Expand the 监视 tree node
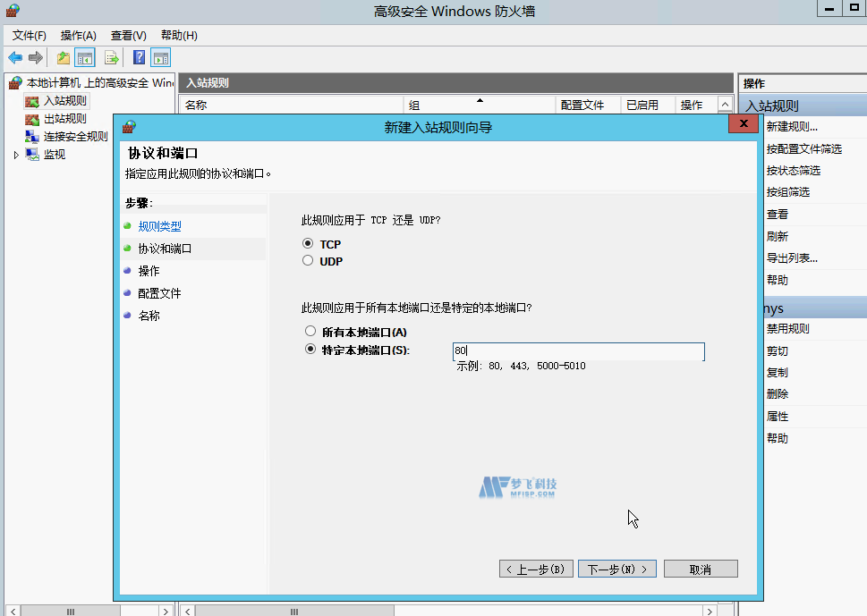The width and height of the screenshot is (867, 616). [x=15, y=153]
